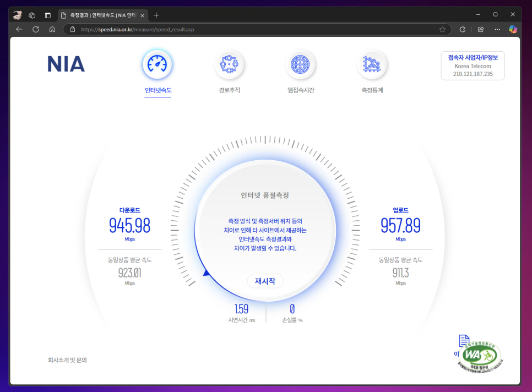Click the 923.01 average download value
This screenshot has height=392, width=532.
click(x=129, y=273)
